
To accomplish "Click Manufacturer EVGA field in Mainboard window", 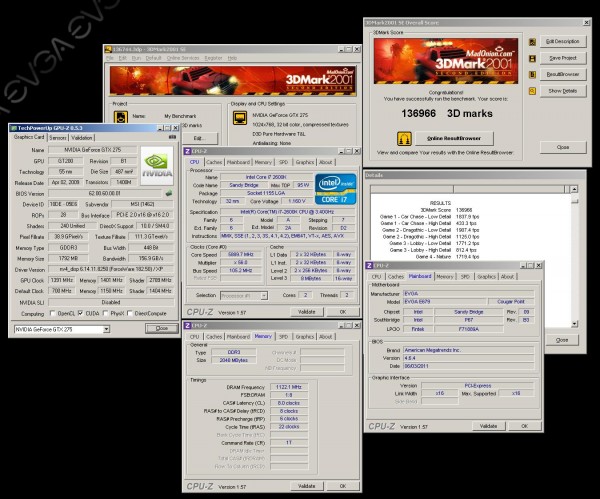I will tap(468, 294).
